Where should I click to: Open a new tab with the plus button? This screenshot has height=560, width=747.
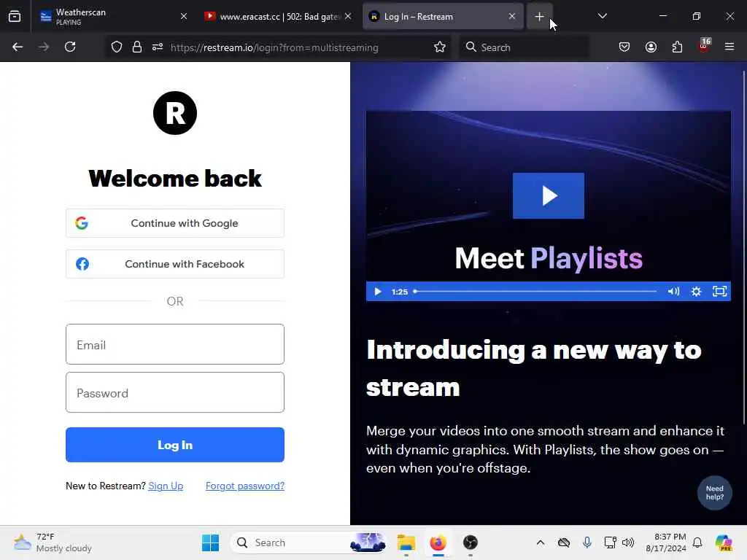click(539, 17)
